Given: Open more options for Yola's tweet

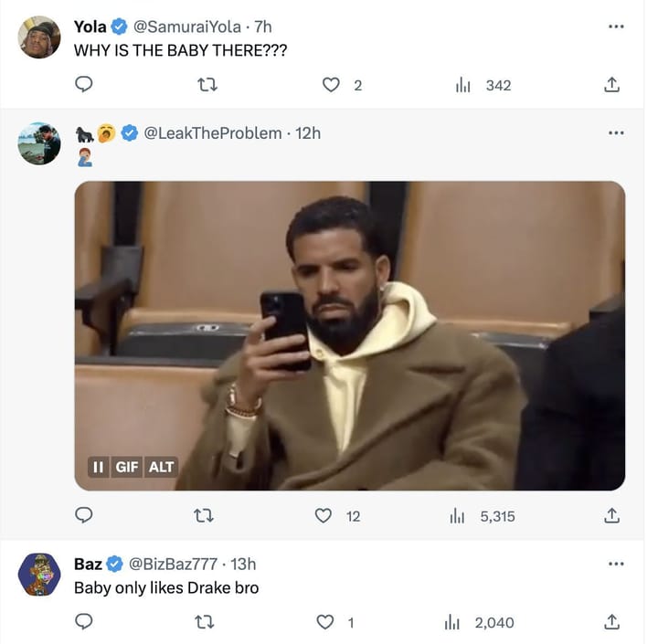Looking at the screenshot, I should coord(616,26).
